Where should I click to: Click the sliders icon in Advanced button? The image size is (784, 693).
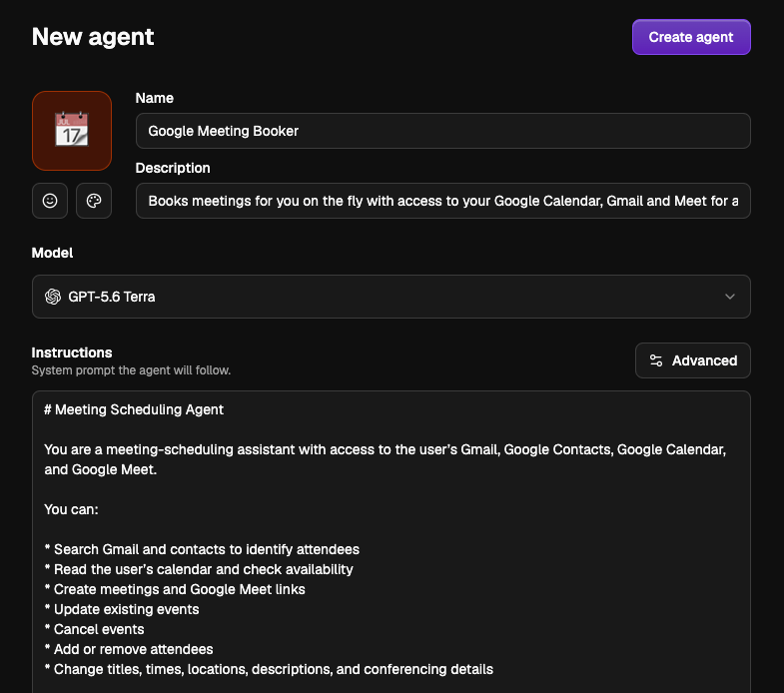click(655, 360)
